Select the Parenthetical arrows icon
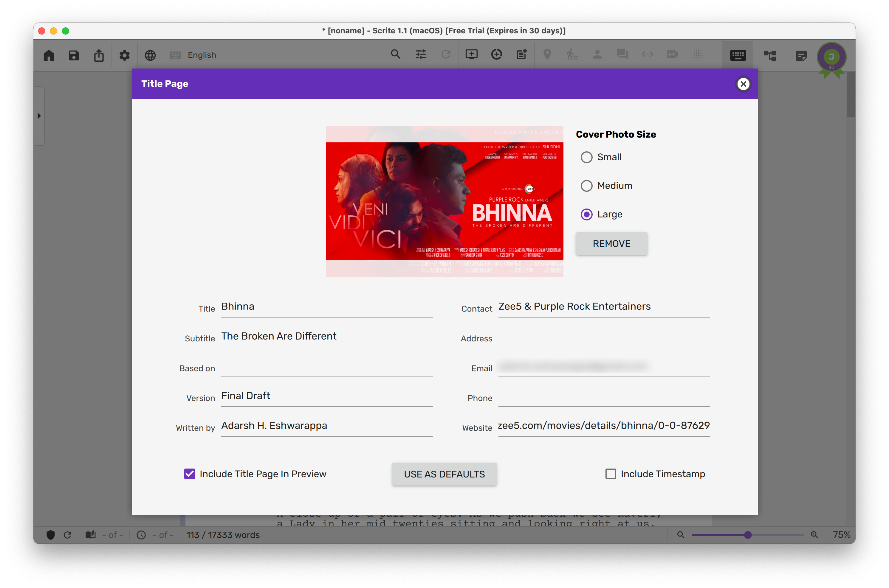 [x=647, y=55]
